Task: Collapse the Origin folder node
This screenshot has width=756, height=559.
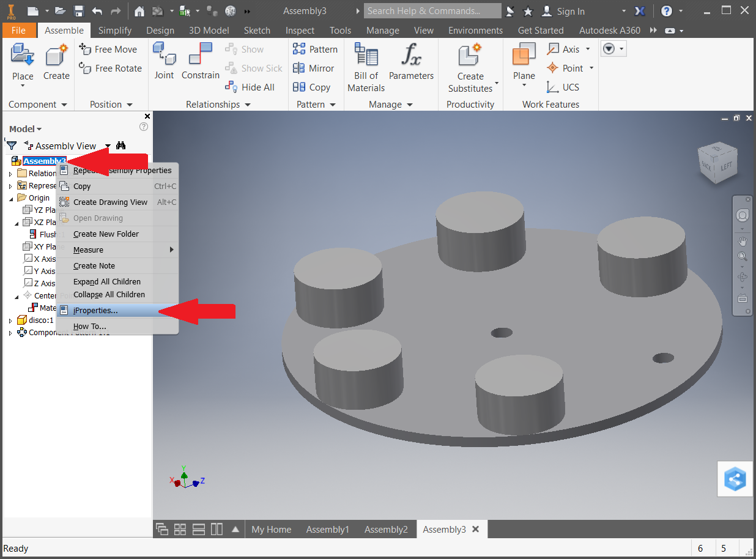Action: coord(10,198)
